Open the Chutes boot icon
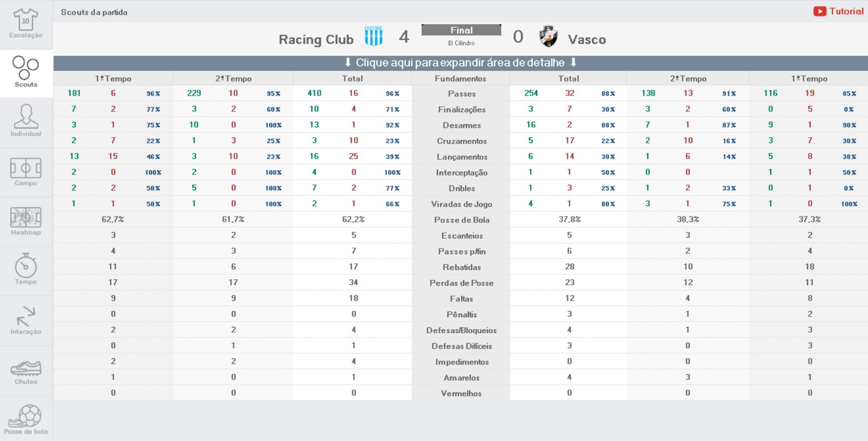This screenshot has height=441, width=868. 26,367
